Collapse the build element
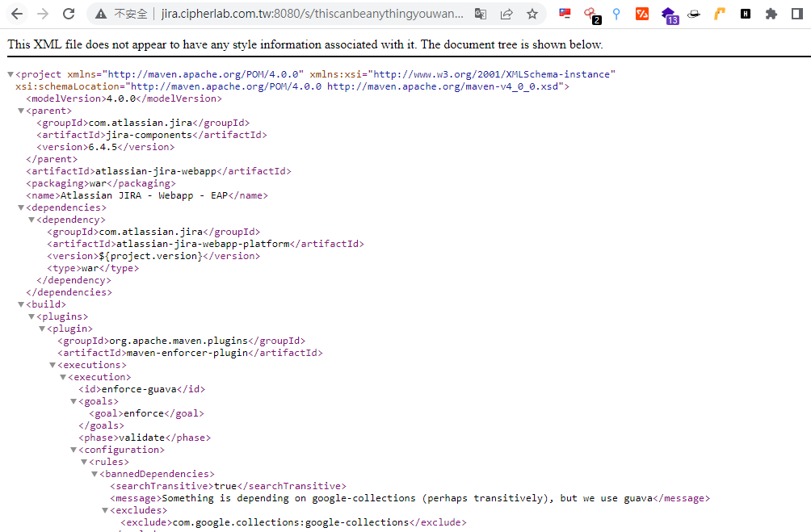This screenshot has width=811, height=532. pos(21,304)
